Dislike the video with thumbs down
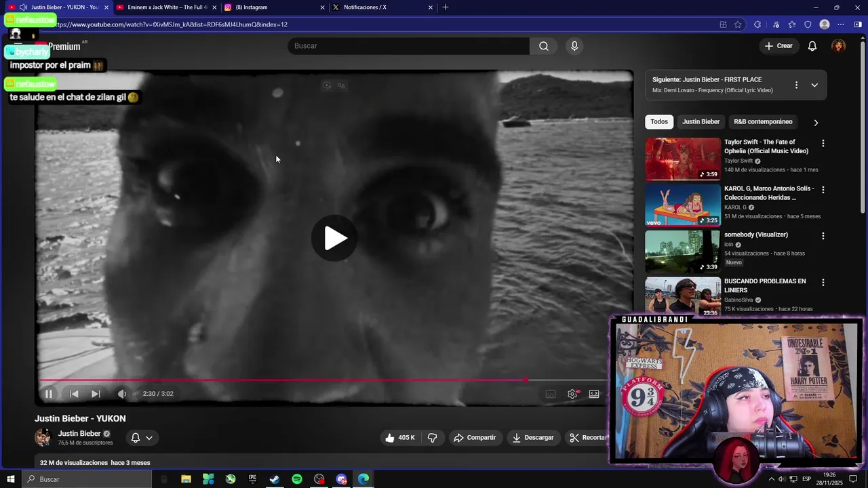The image size is (868, 488). tap(433, 438)
